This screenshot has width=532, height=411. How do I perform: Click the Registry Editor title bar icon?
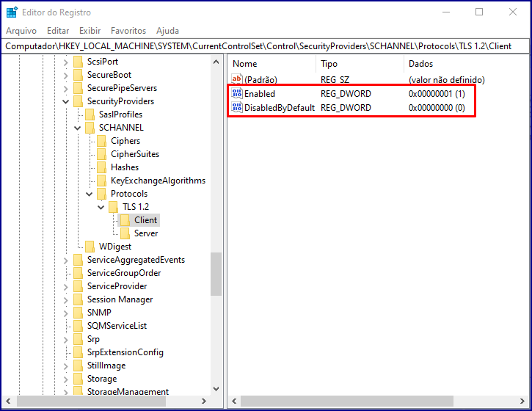[x=12, y=12]
